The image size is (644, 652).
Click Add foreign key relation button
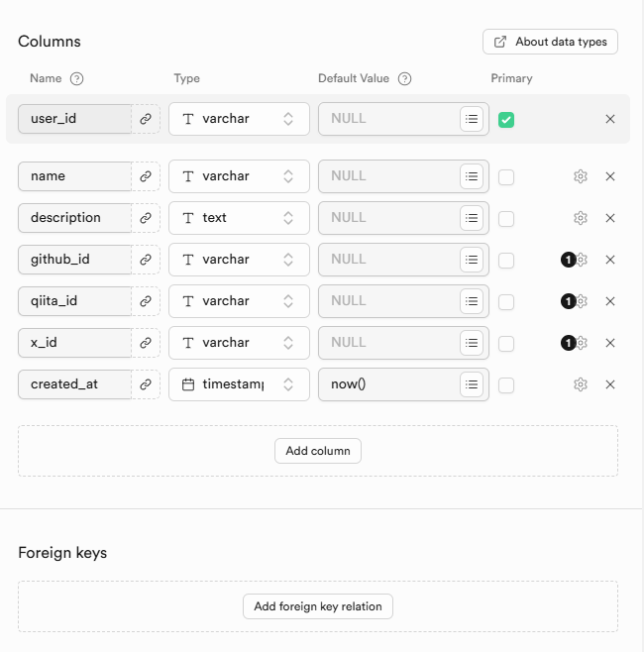coord(318,606)
